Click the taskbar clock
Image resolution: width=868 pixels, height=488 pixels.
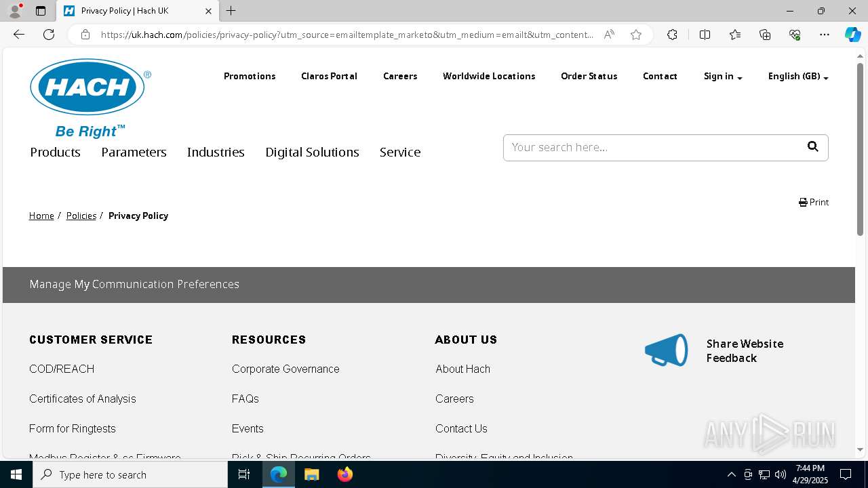(x=811, y=474)
